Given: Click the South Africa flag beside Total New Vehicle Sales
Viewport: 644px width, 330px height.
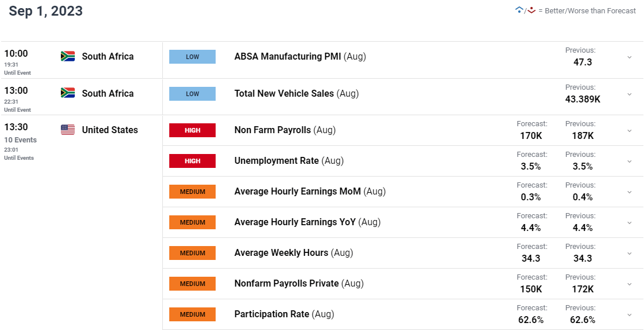Looking at the screenshot, I should 68,93.
